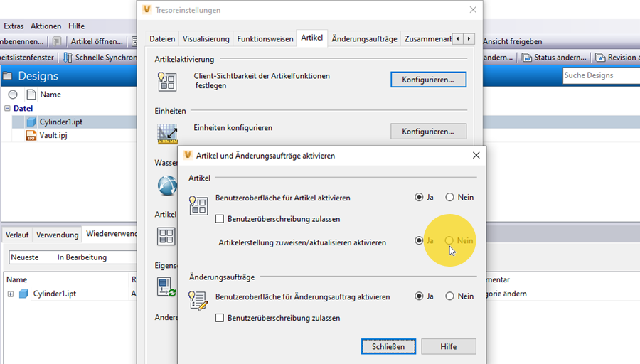This screenshot has height=364, width=640.
Task: Click the Vault logo in Tresoreinstellungen title bar
Action: 147,10
